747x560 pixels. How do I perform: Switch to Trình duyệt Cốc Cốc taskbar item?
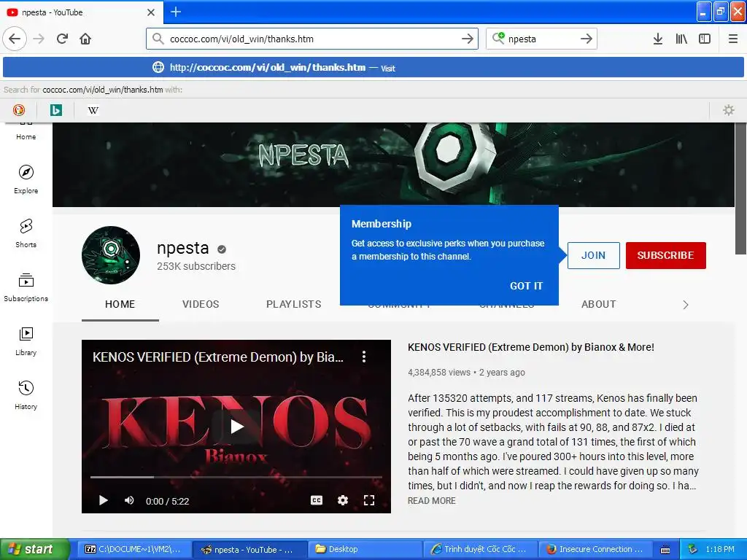coord(480,549)
